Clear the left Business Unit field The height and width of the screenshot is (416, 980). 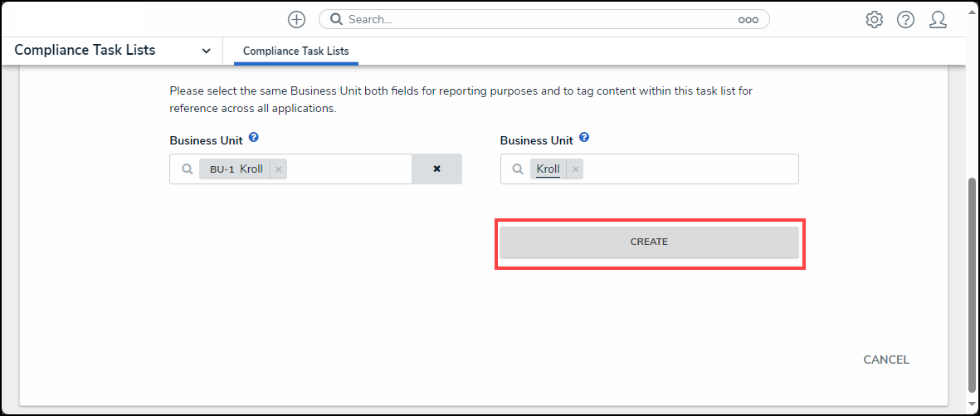click(436, 169)
